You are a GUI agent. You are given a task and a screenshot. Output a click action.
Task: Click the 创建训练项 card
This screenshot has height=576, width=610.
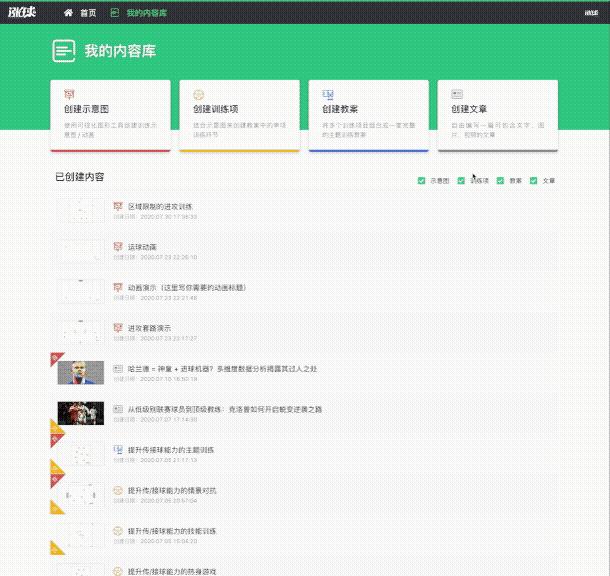240,116
